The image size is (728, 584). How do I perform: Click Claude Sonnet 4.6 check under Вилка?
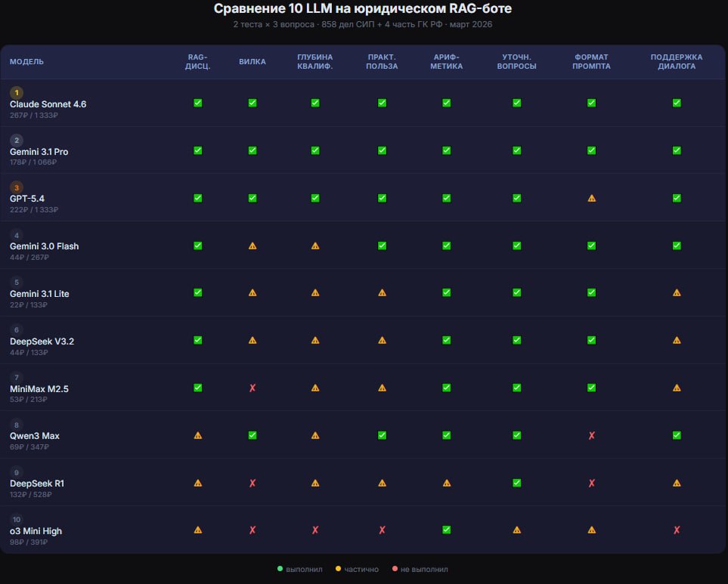point(252,103)
